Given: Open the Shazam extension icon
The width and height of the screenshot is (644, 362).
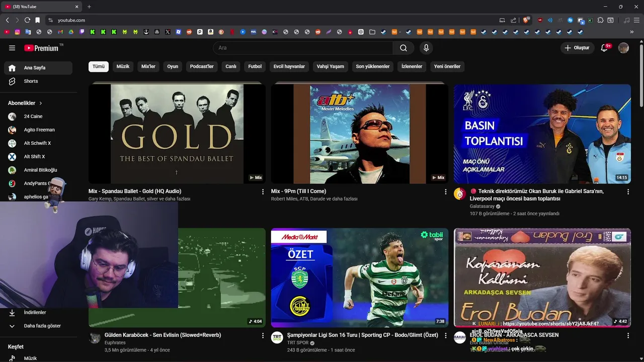Looking at the screenshot, I should pos(570,20).
